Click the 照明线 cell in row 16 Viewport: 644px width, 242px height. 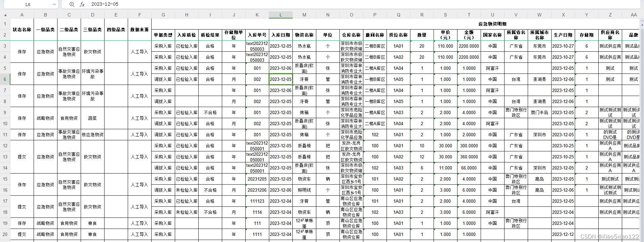pyautogui.click(x=304, y=190)
